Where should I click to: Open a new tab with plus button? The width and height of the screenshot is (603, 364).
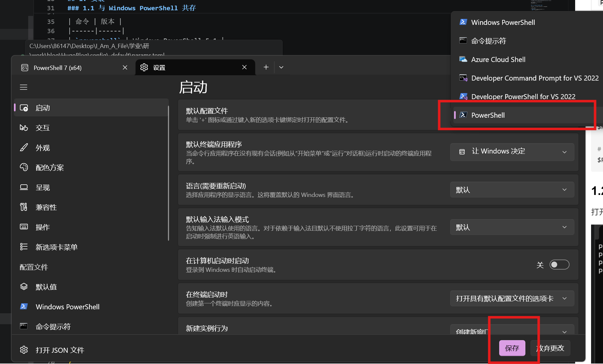click(266, 67)
